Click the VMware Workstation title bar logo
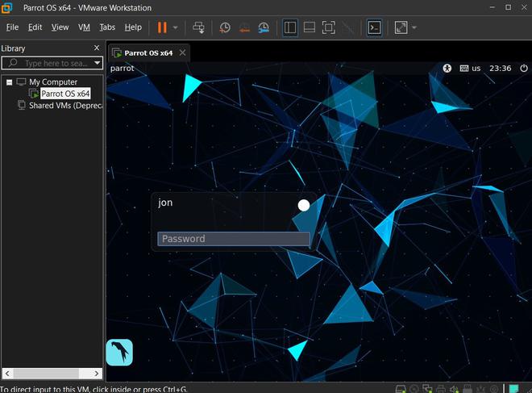This screenshot has height=393, width=532. pos(6,7)
